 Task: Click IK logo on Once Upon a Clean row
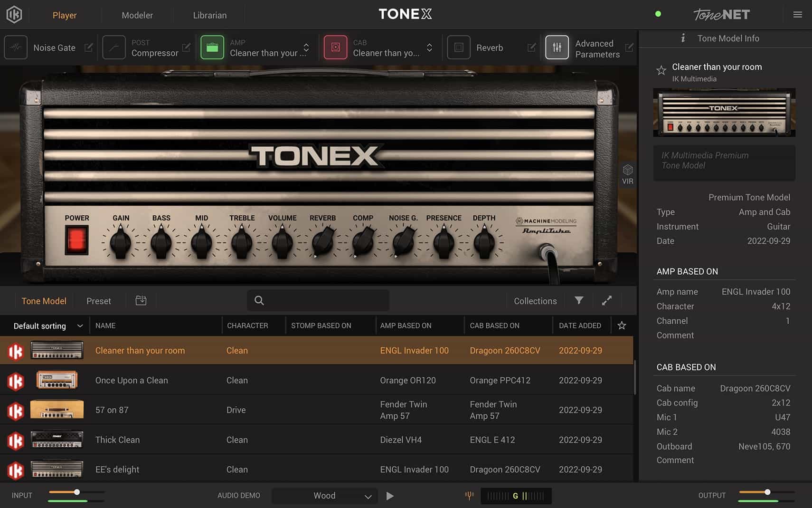pyautogui.click(x=16, y=381)
